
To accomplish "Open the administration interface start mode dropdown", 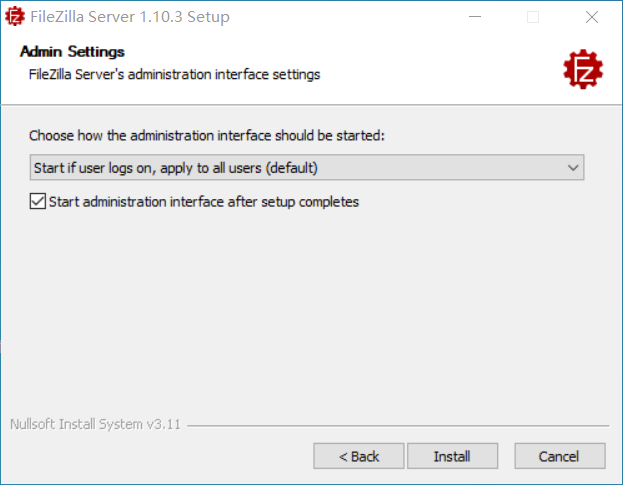I will 307,168.
